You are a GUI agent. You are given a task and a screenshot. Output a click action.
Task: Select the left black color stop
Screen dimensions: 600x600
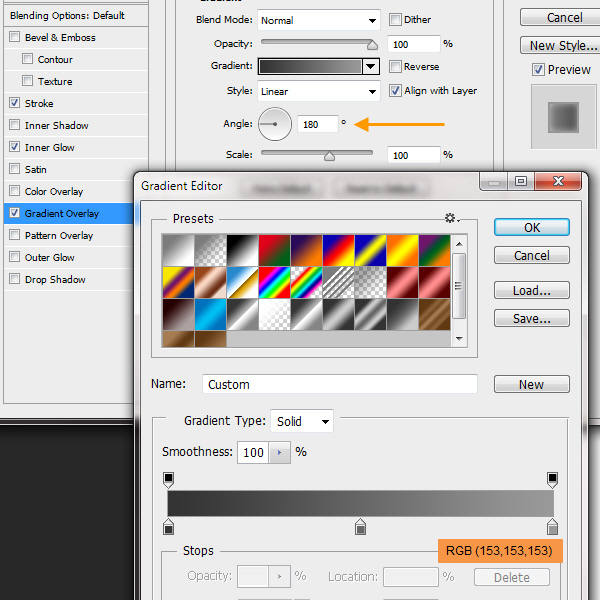point(168,526)
